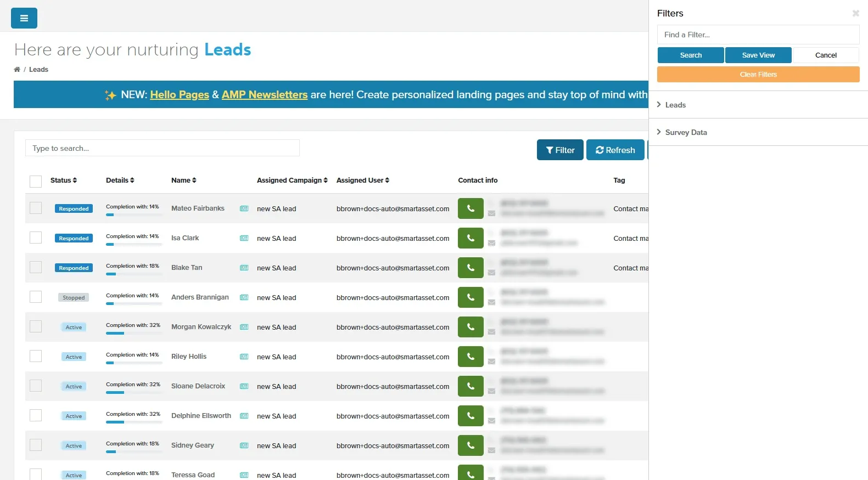The width and height of the screenshot is (868, 480).
Task: Click the name Delphine Ellsworth
Action: [201, 416]
